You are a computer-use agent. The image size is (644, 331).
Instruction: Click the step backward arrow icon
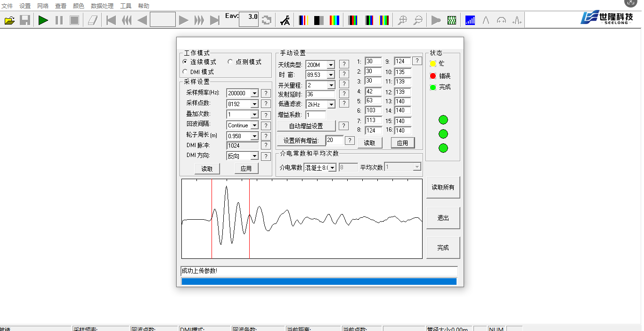[142, 20]
